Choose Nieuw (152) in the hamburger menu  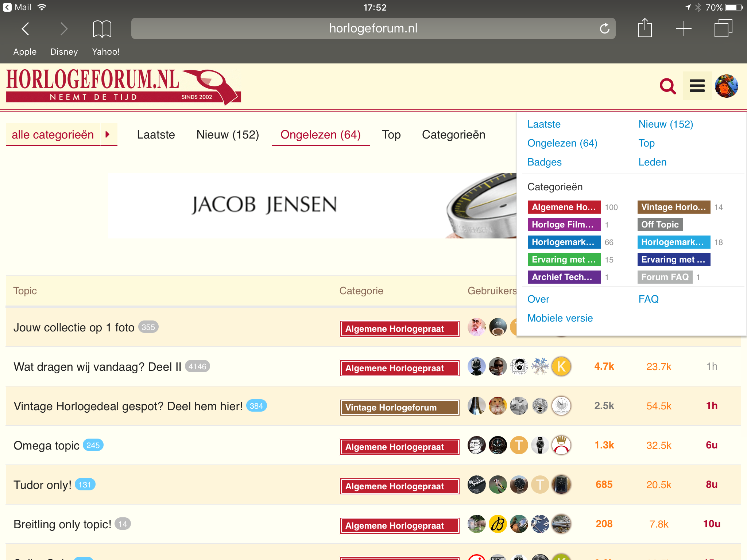(666, 124)
